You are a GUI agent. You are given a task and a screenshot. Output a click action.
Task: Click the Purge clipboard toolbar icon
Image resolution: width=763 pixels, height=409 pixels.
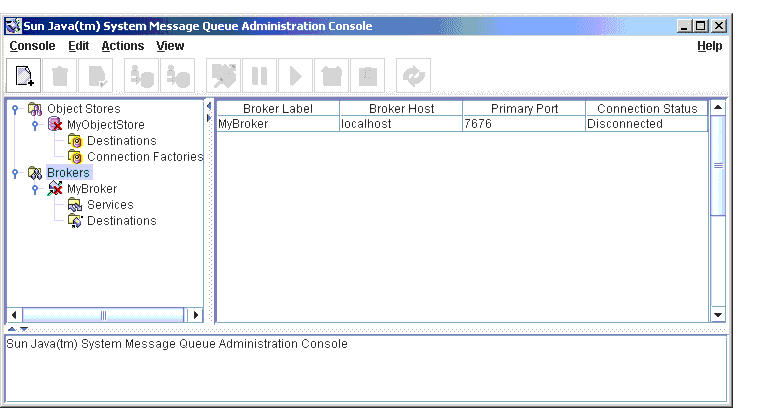pos(367,76)
